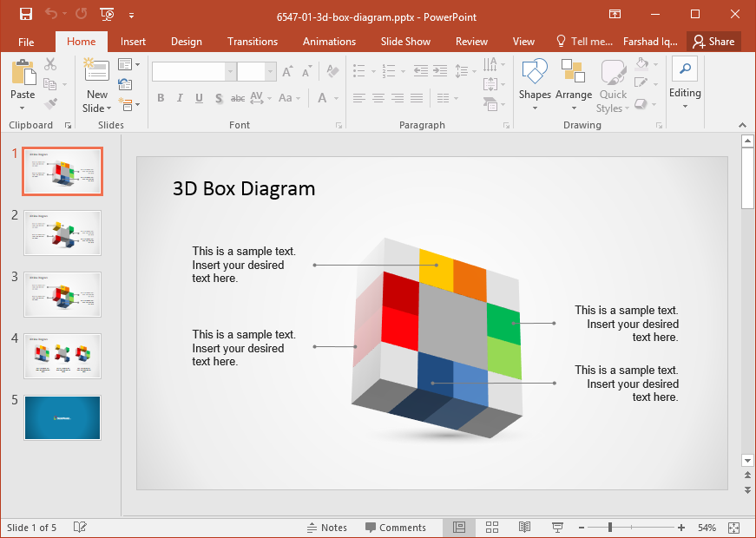Toggle underline formatting
This screenshot has height=538, width=756.
click(199, 98)
